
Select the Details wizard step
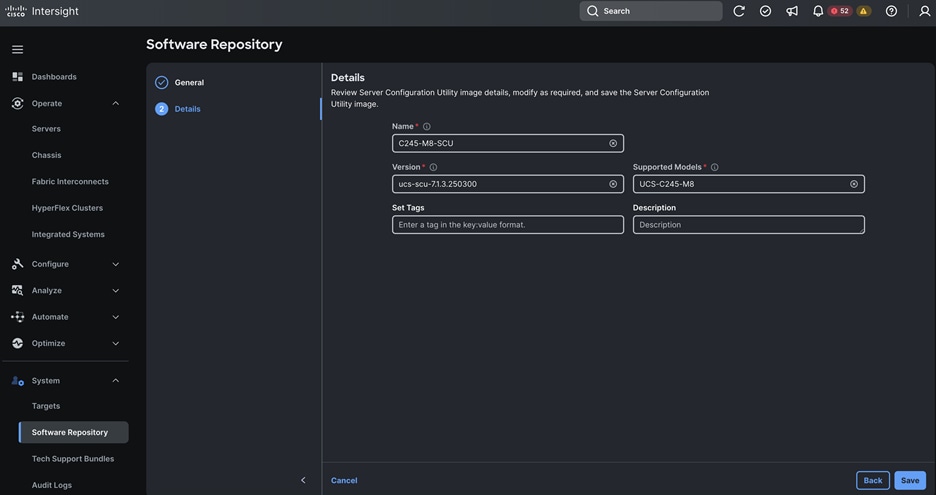click(x=187, y=109)
